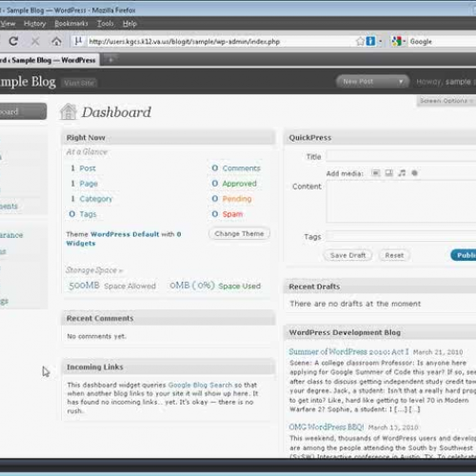476x476 pixels.
Task: Click the Publish button
Action: 464,255
